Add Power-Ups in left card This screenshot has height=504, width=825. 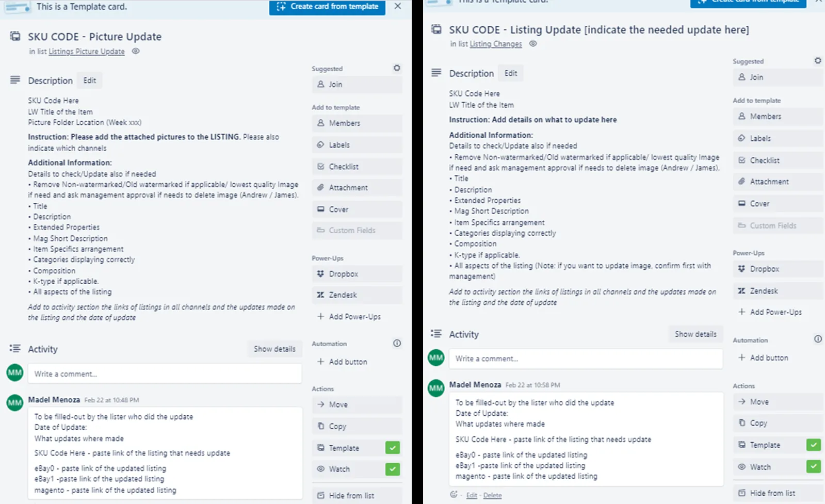point(357,317)
